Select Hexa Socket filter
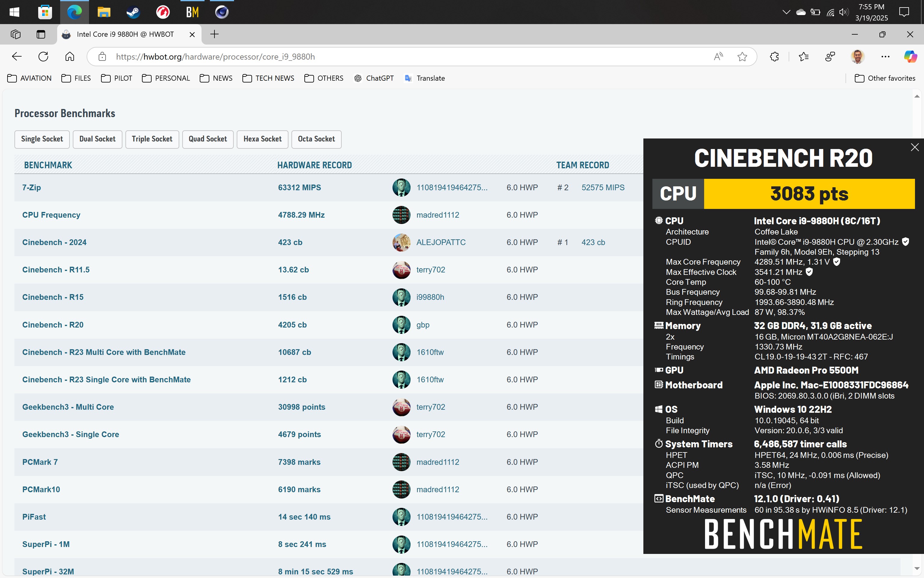 coord(262,139)
